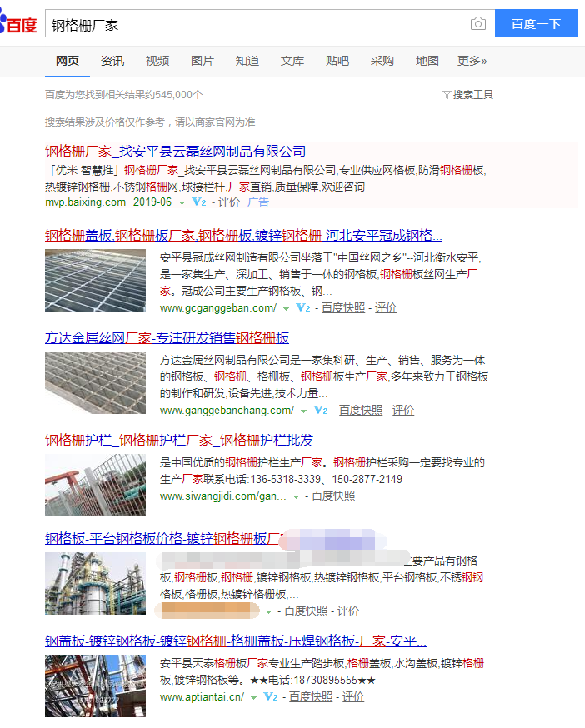585x728 pixels.
Task: Open 百度快照 for www.aptiantai.cn
Action: 311,697
